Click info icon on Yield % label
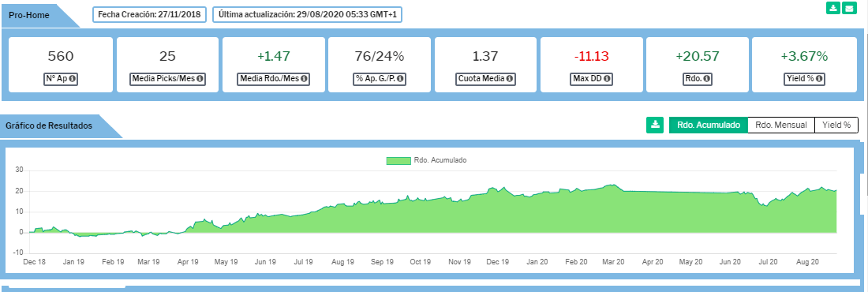Image resolution: width=868 pixels, height=292 pixels. point(819,79)
